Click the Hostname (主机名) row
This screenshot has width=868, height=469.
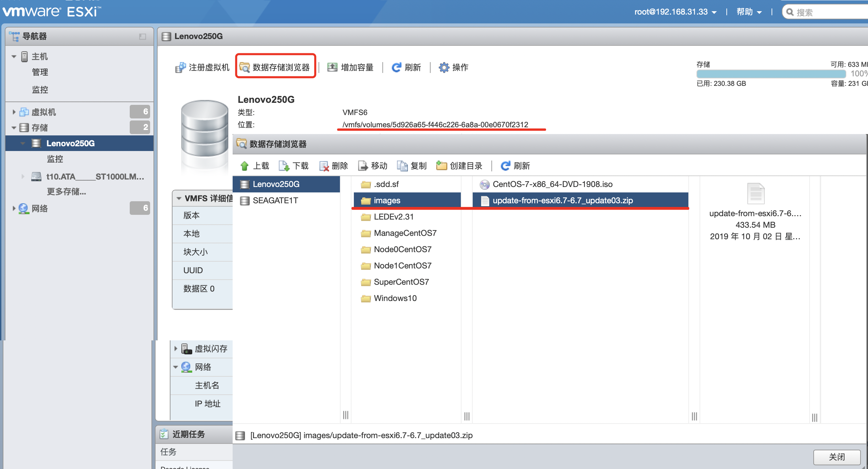[x=202, y=385]
